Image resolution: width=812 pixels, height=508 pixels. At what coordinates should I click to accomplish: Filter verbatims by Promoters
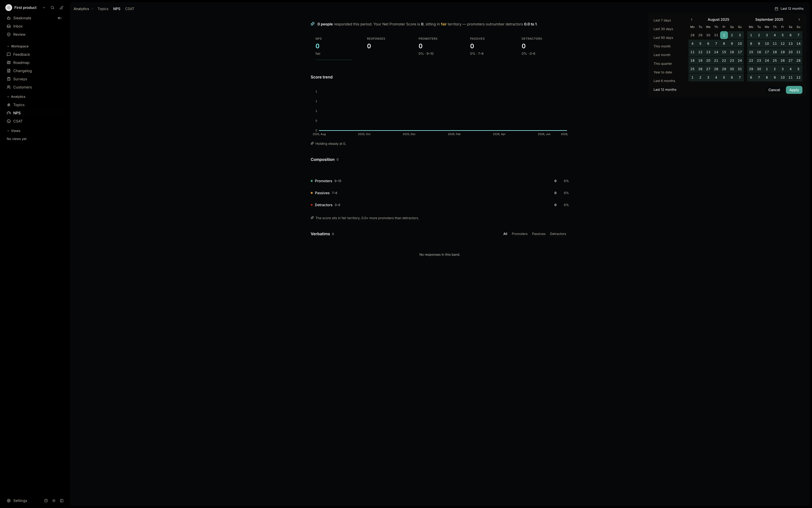point(519,234)
